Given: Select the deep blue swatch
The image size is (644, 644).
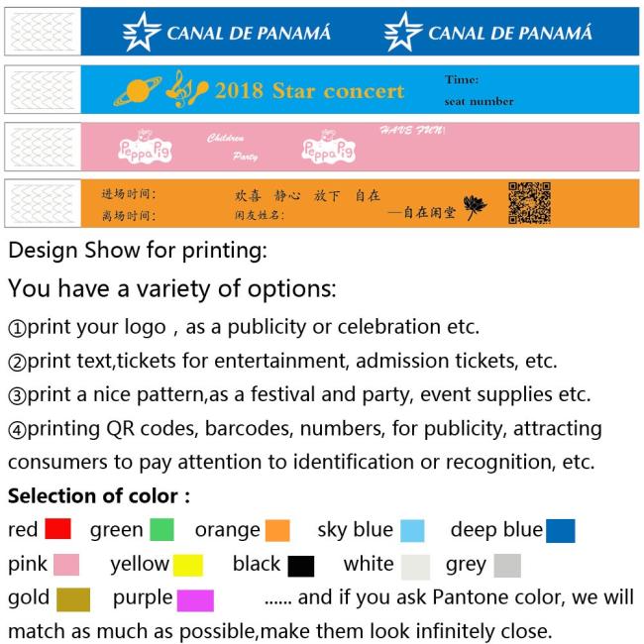Looking at the screenshot, I should 560,531.
